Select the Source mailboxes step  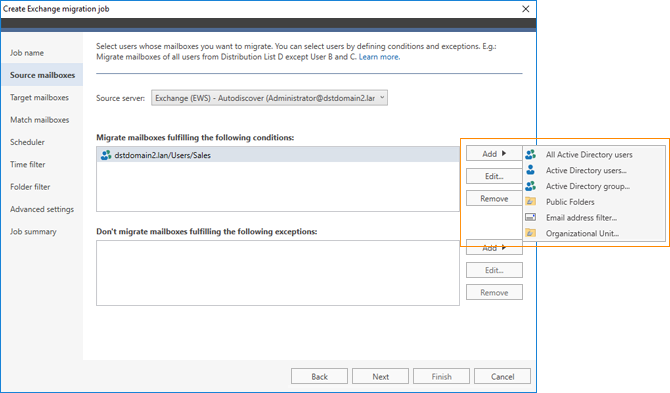pyautogui.click(x=42, y=75)
